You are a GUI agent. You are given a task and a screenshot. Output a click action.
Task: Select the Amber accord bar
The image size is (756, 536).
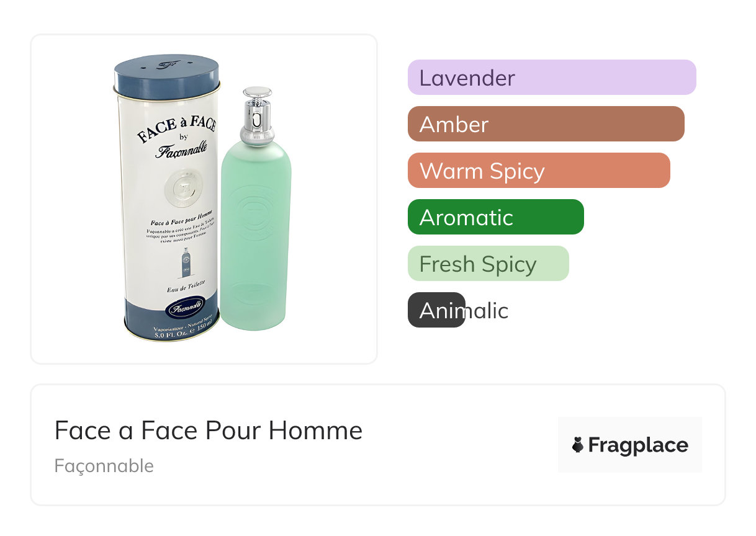coord(546,124)
